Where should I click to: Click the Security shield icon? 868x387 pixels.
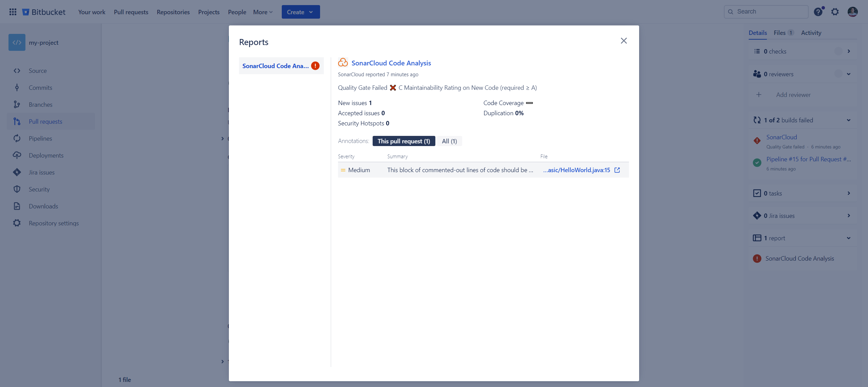pyautogui.click(x=17, y=189)
